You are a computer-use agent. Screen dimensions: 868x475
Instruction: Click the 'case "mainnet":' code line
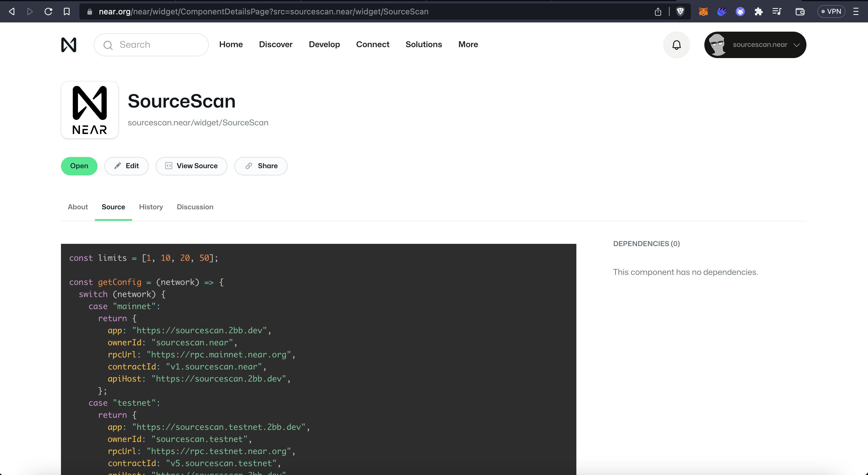tap(124, 306)
